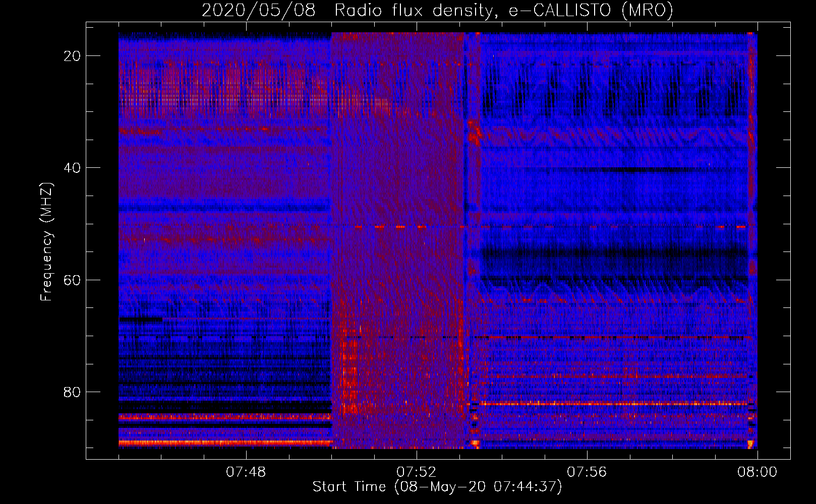This screenshot has width=816, height=504.
Task: Click the 'Frequency (MHZ)' axis label
Action: click(x=46, y=242)
